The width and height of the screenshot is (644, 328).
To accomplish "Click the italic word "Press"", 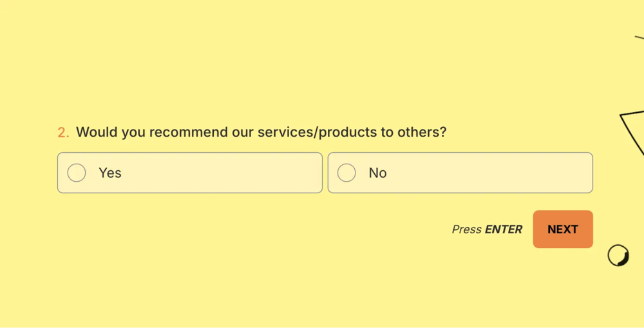I will [x=466, y=229].
